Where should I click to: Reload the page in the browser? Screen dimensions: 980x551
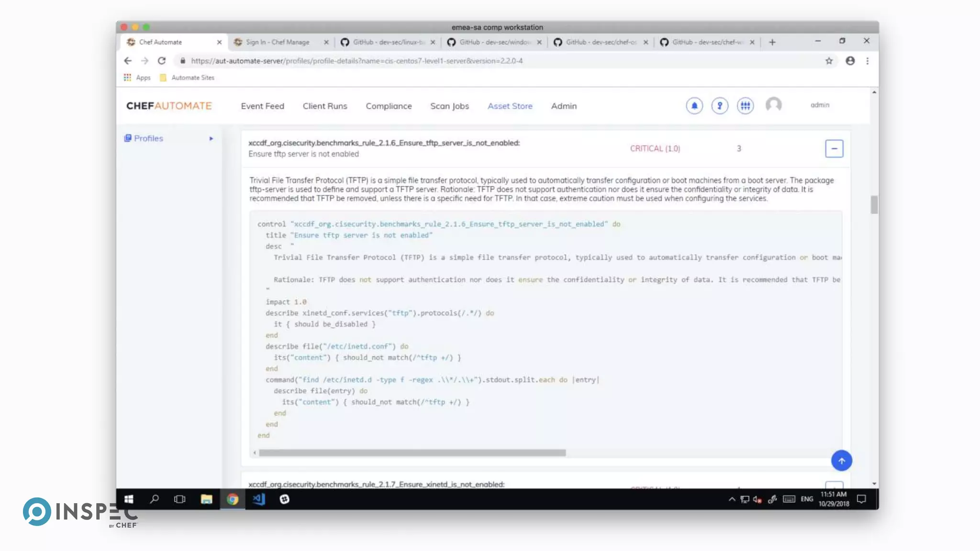coord(162,61)
